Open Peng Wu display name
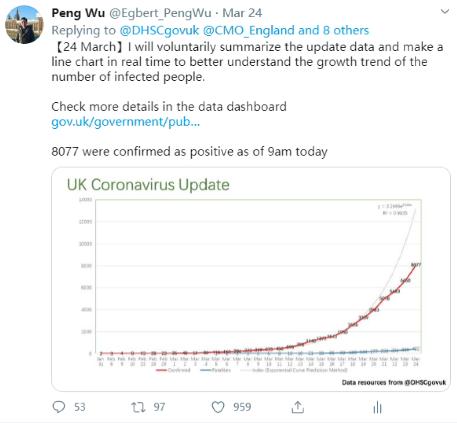The image size is (457, 423). click(x=78, y=13)
